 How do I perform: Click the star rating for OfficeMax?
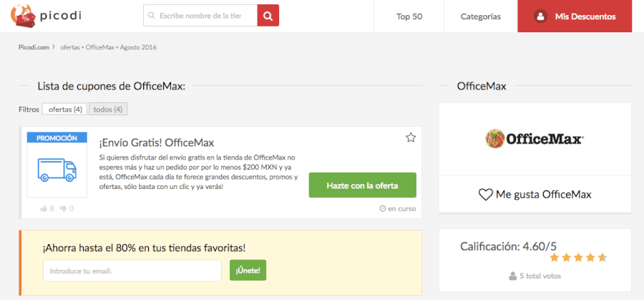tap(579, 257)
